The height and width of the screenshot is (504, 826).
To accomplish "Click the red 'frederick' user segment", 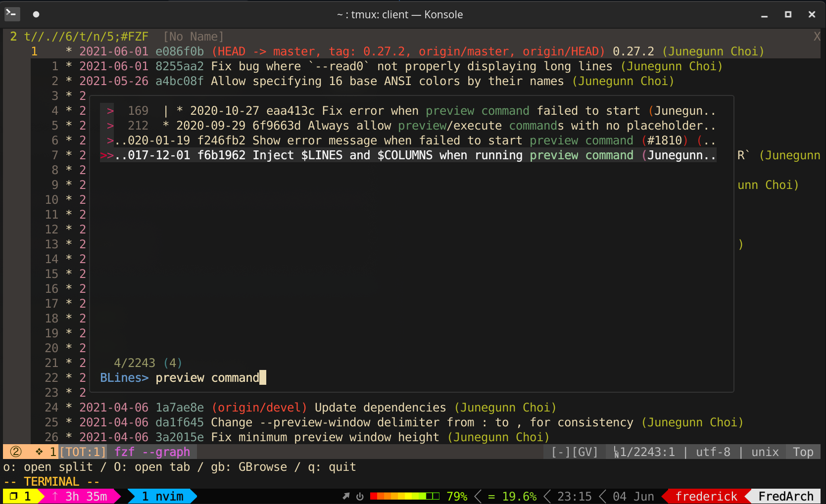I will 706,496.
